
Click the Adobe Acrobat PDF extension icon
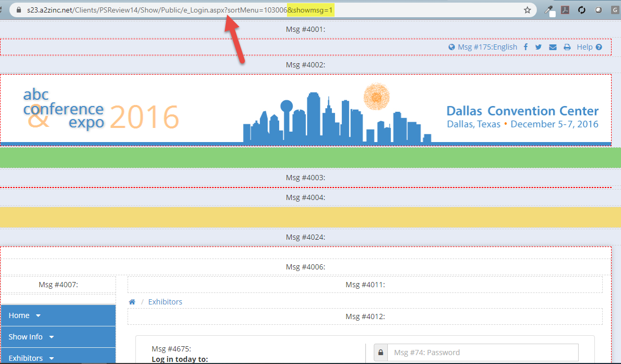coord(565,10)
